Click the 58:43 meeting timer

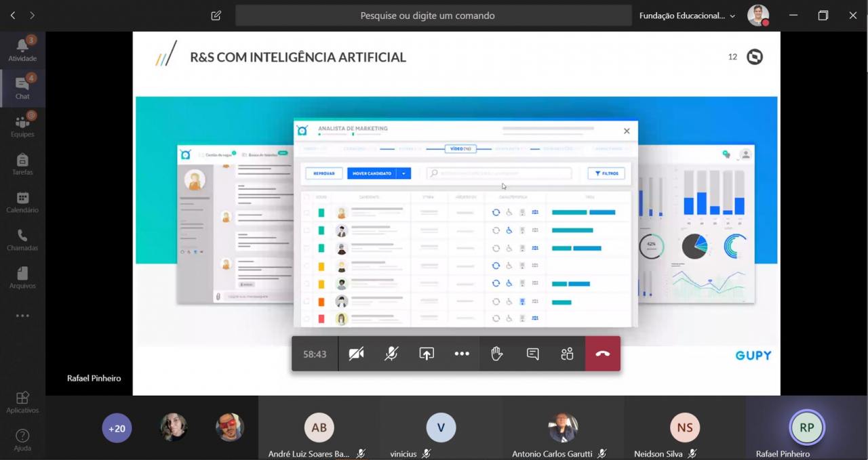coord(315,354)
